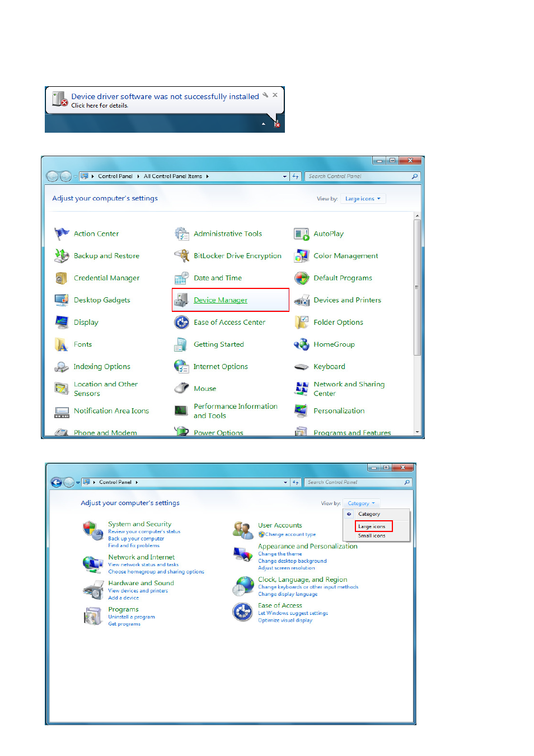Image resolution: width=534 pixels, height=756 pixels.
Task: Open the Color Management icon
Action: 302,256
